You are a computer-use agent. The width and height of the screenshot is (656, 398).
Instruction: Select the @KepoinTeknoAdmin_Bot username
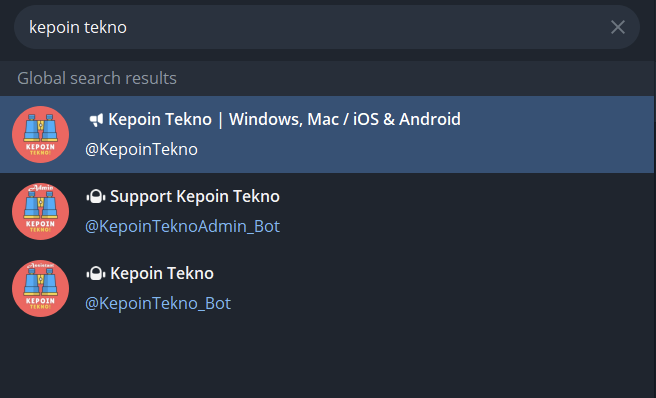click(182, 226)
